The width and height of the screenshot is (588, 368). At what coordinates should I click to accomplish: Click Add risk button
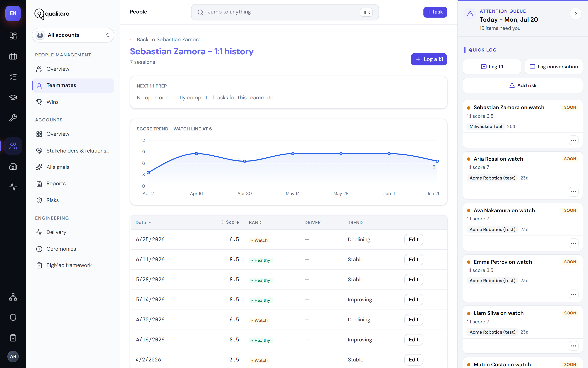point(523,85)
